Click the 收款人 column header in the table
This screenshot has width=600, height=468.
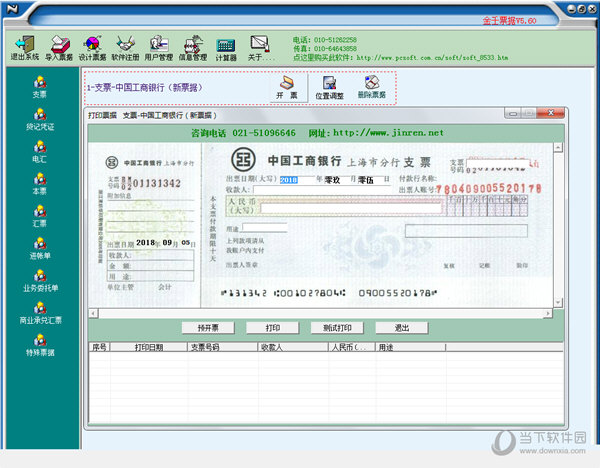293,347
